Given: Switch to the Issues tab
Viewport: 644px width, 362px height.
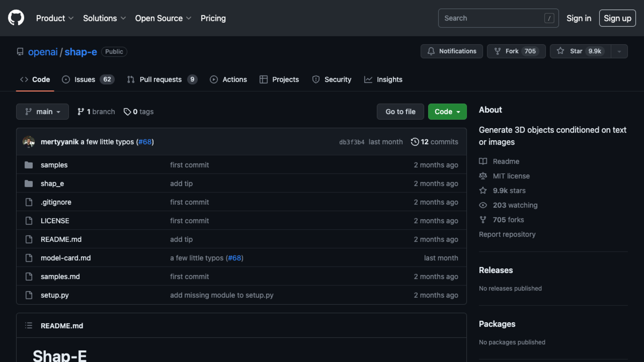Looking at the screenshot, I should pos(88,79).
